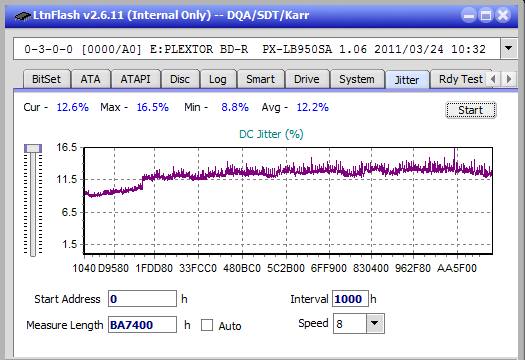The image size is (525, 360).
Task: Switch to the Drive tab
Action: pyautogui.click(x=307, y=79)
